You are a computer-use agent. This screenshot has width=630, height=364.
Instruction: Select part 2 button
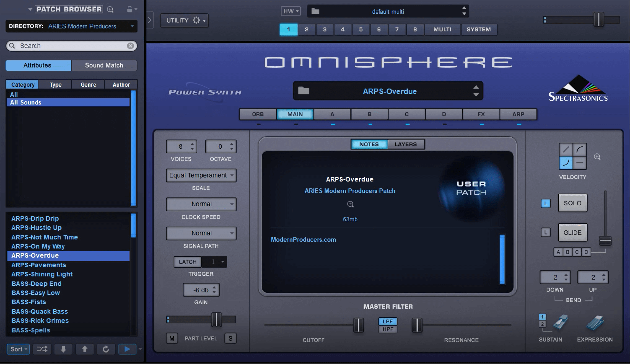pos(306,29)
